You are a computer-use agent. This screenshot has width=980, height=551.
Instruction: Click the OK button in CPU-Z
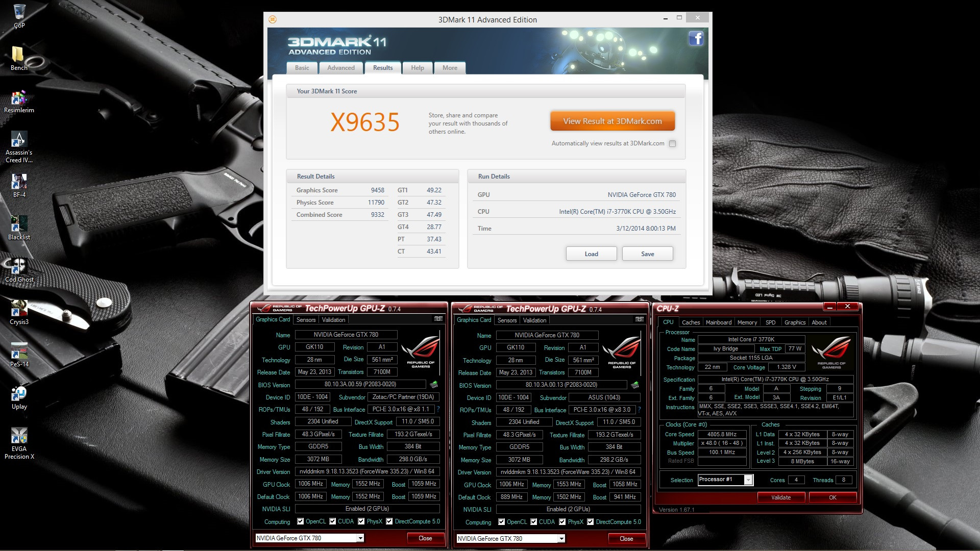click(x=832, y=497)
